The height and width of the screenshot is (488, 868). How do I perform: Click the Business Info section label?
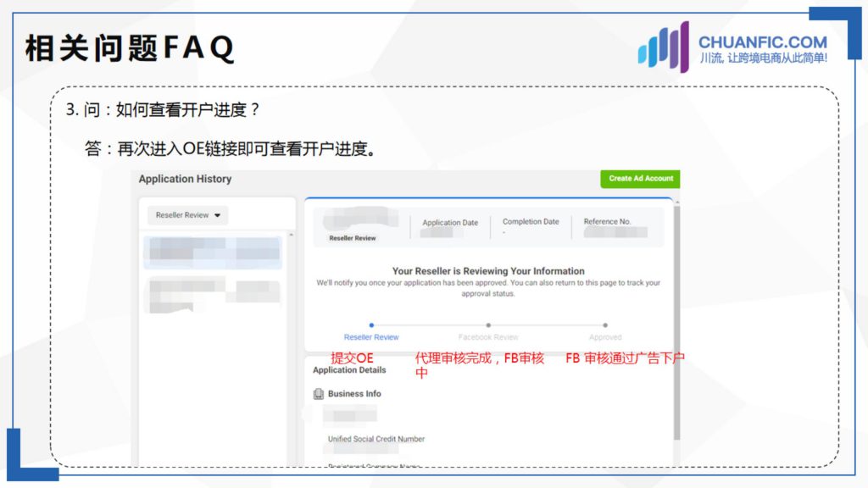354,394
